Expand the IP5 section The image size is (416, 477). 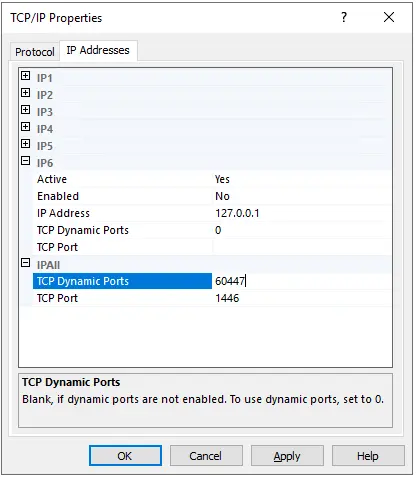(25, 144)
